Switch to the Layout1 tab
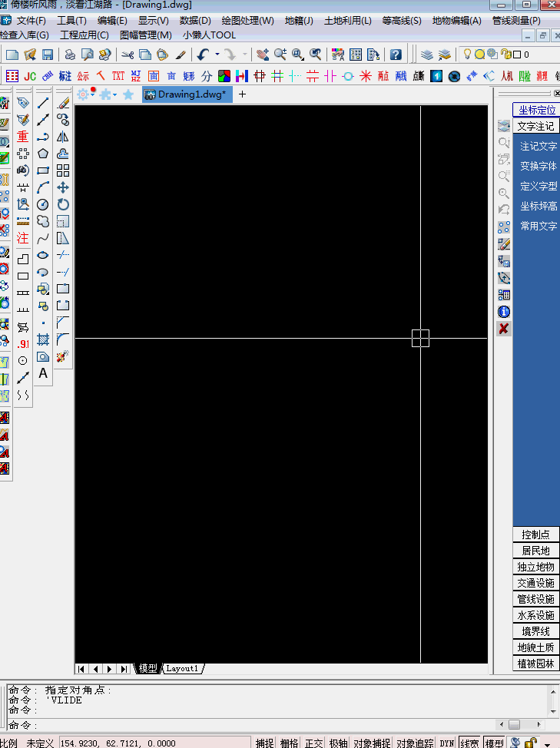The width and height of the screenshot is (560, 748). pyautogui.click(x=182, y=669)
